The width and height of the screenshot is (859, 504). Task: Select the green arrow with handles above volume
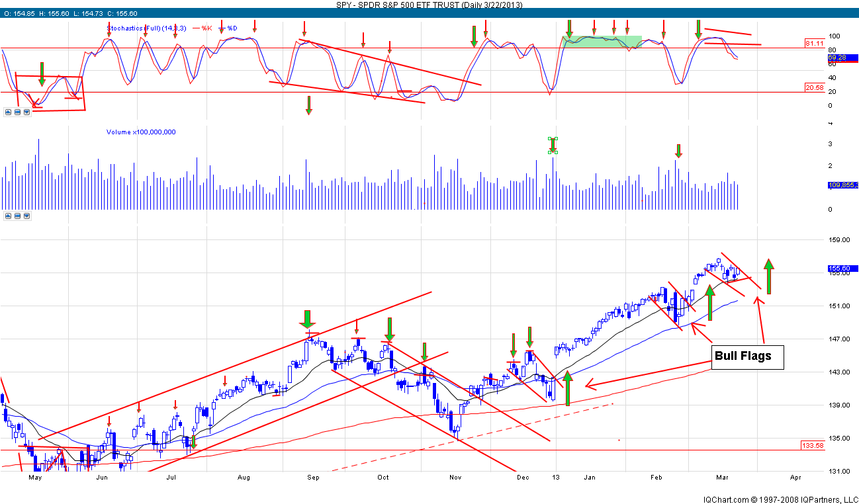coord(553,146)
